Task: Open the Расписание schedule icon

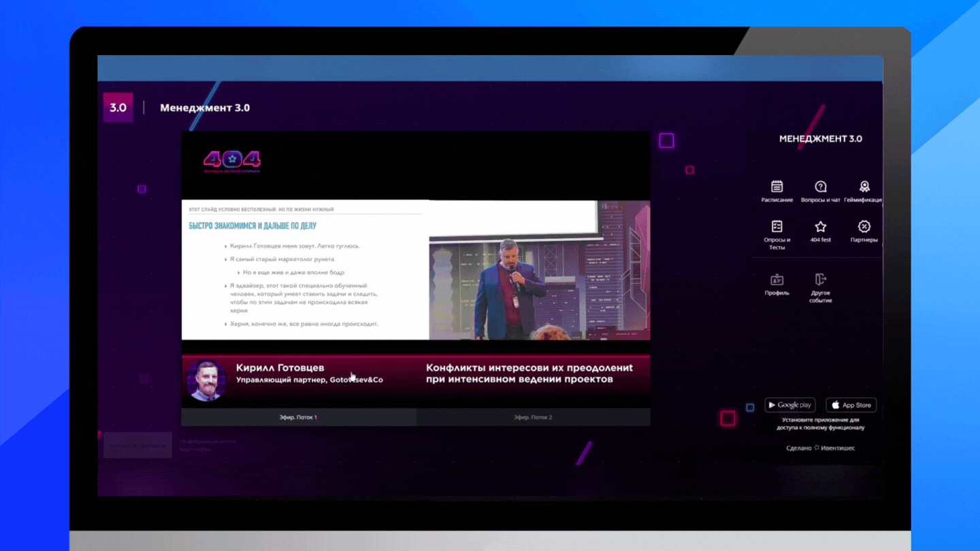Action: [777, 187]
